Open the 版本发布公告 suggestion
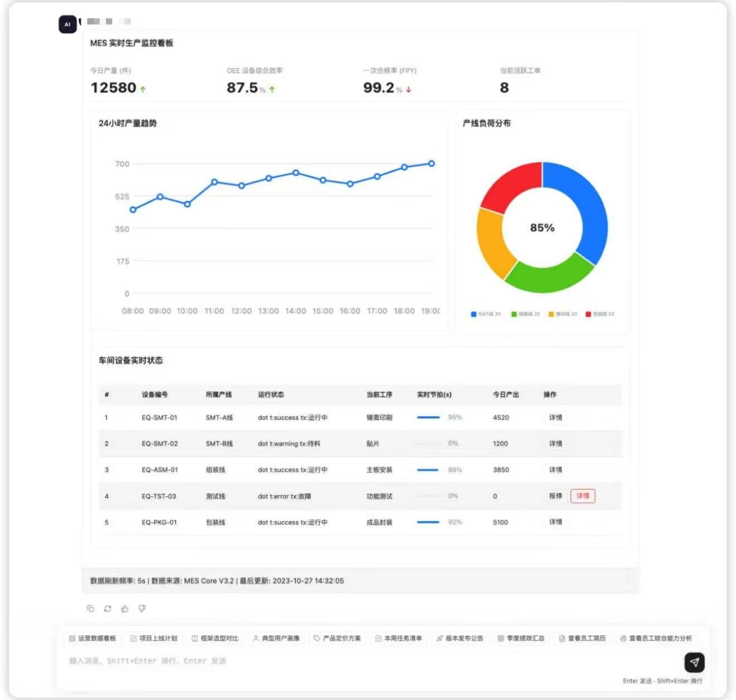The image size is (736, 700). point(461,638)
